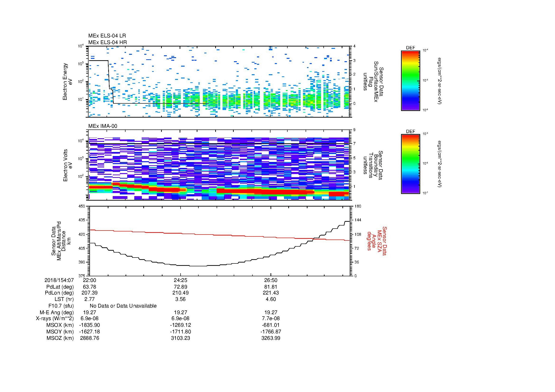
Task: Click the 22:00 time tick label
Action: [89, 280]
